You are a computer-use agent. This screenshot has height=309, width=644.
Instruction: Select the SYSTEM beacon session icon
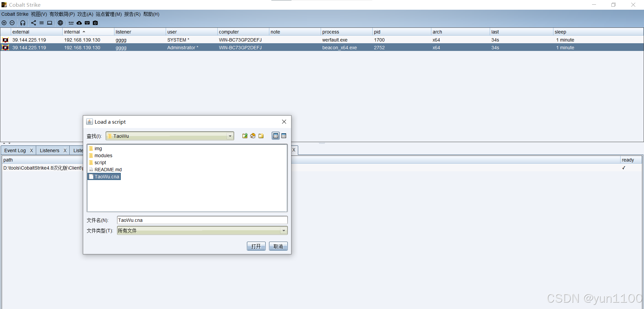click(5, 40)
